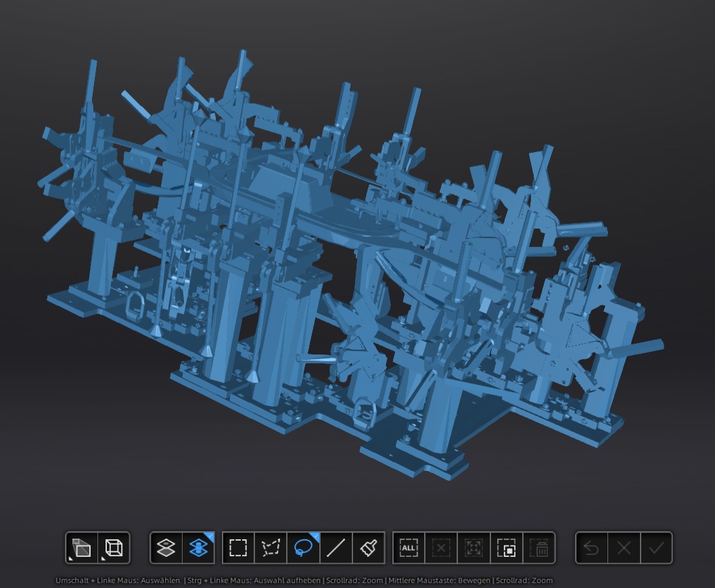Choose the rectangle selection tool
The height and width of the screenshot is (588, 715).
click(238, 547)
